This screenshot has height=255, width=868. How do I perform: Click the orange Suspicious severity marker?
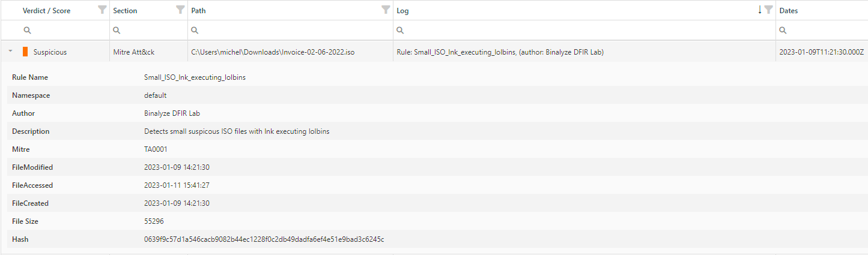coord(25,52)
